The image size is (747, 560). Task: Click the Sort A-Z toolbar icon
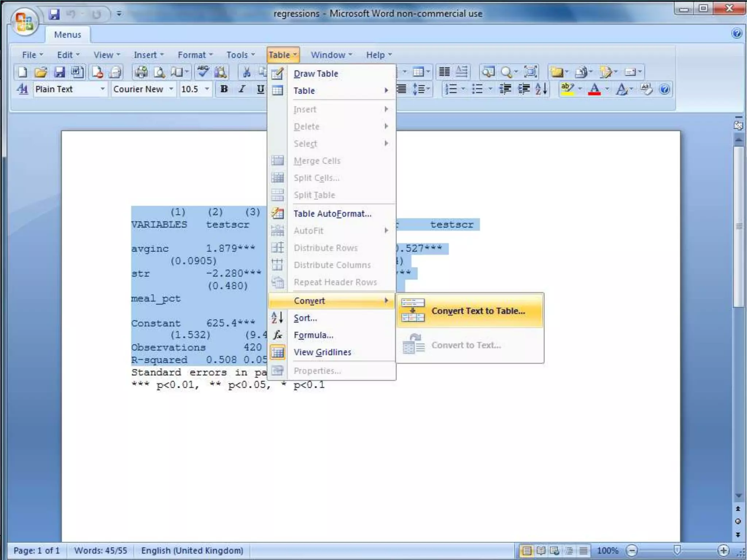(541, 89)
